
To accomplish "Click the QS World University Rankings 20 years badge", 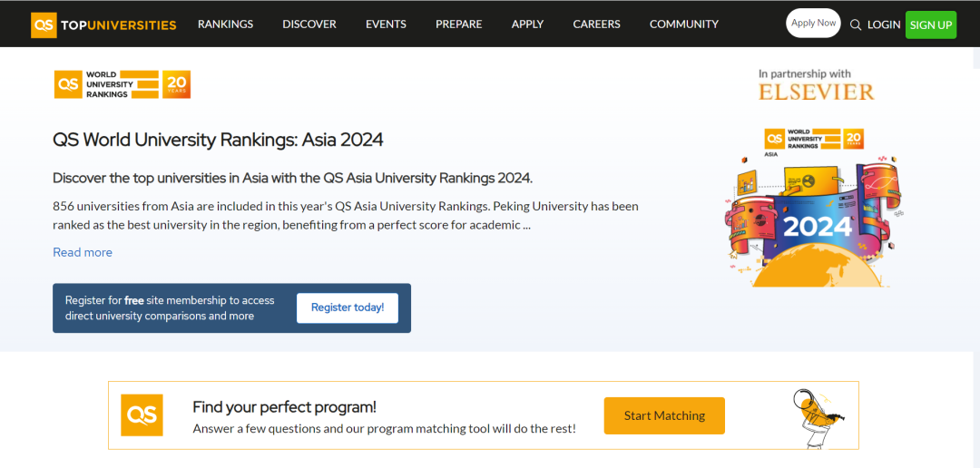I will [x=122, y=84].
